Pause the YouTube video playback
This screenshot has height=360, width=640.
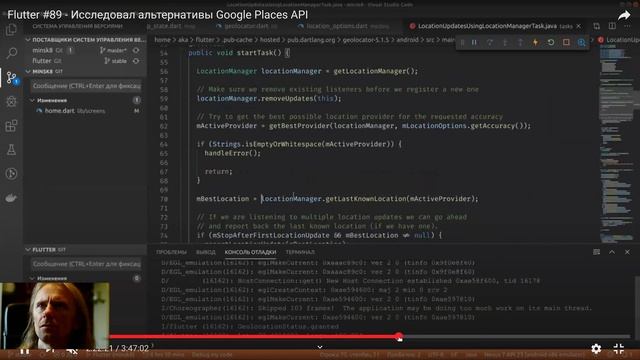point(24,351)
